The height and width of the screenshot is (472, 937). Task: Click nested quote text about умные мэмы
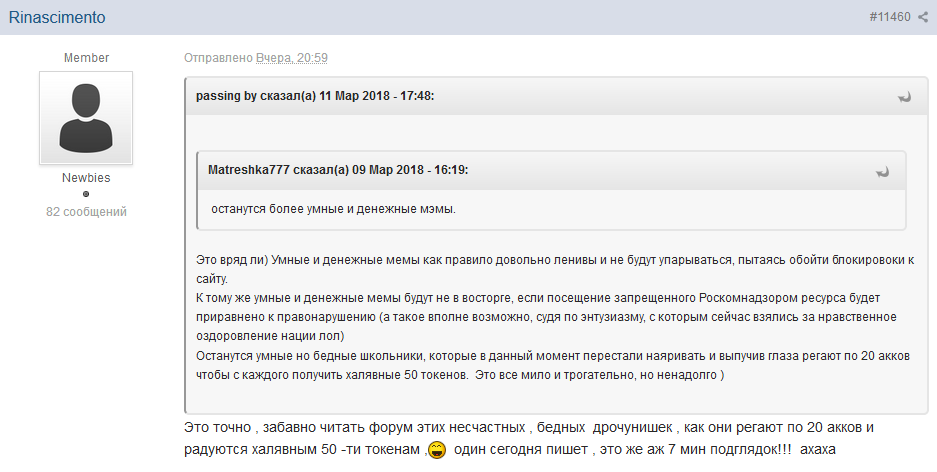[x=333, y=209]
